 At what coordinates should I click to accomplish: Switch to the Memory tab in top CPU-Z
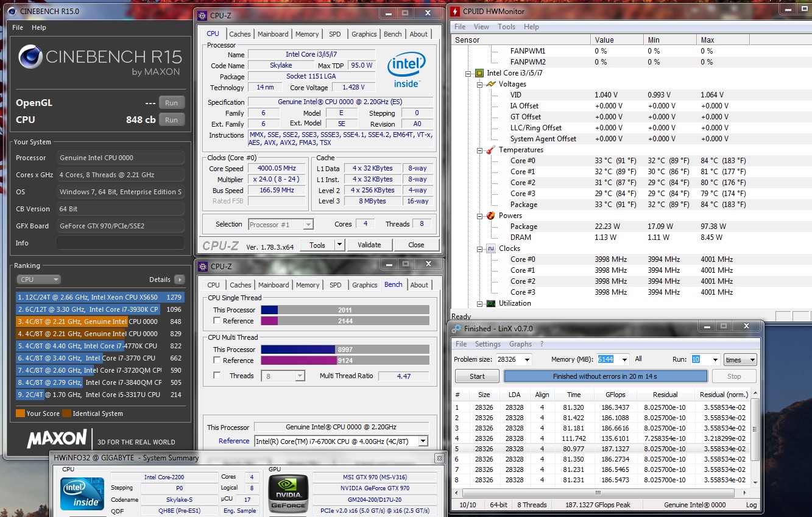(x=306, y=34)
